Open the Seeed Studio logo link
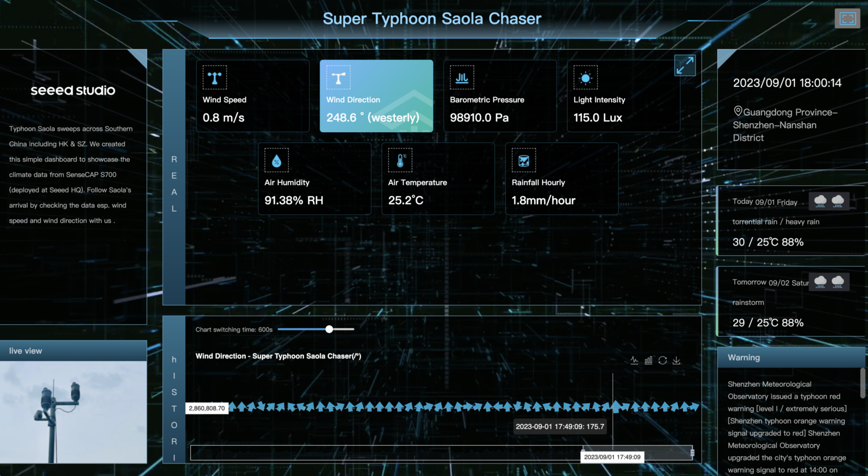868x476 pixels. (73, 90)
